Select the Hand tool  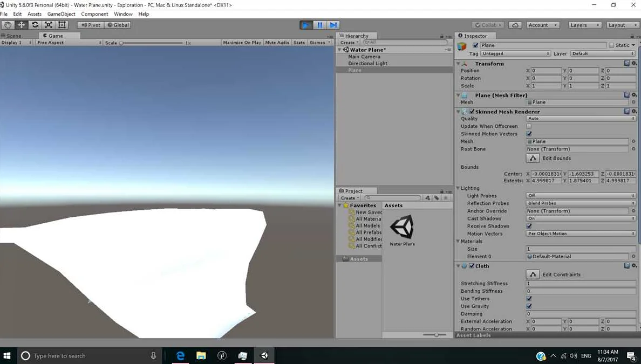tap(8, 25)
